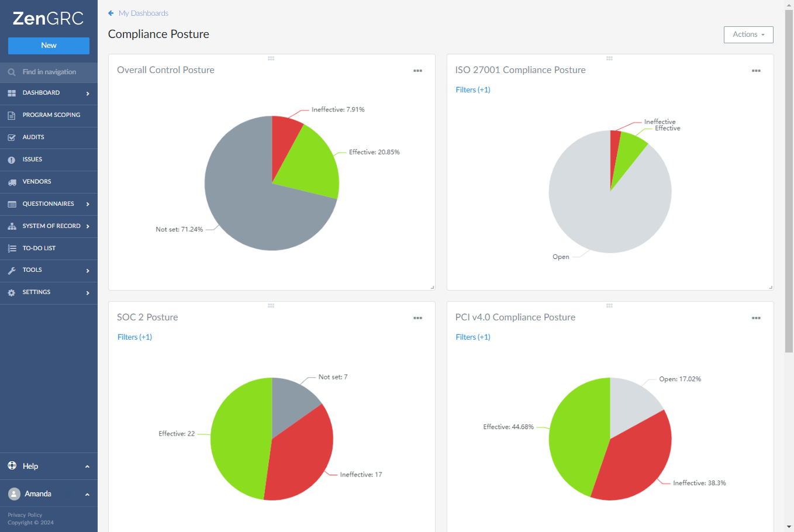Click the Find in navigation search field
The width and height of the screenshot is (794, 532).
[49, 72]
